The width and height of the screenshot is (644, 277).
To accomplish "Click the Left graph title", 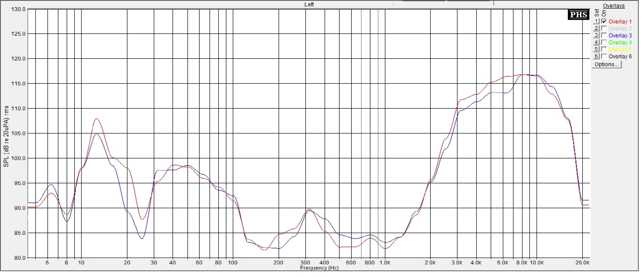I will coord(309,5).
